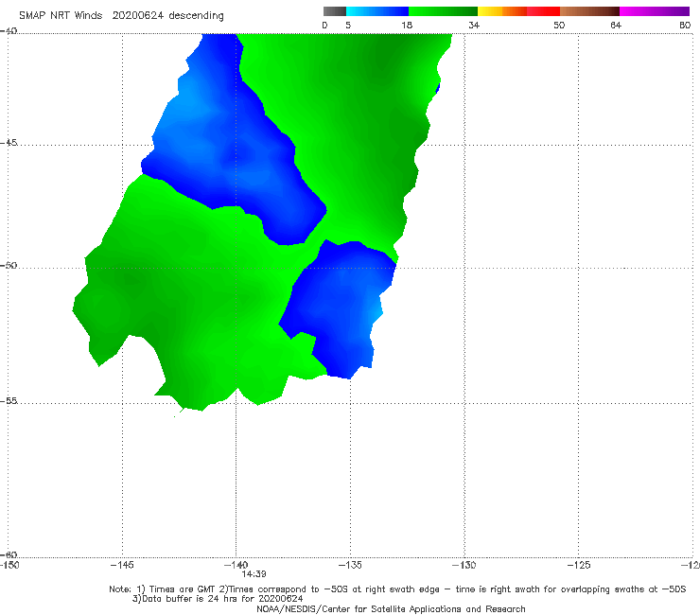Click longitude label -145
This screenshot has width=700, height=615.
coord(122,566)
